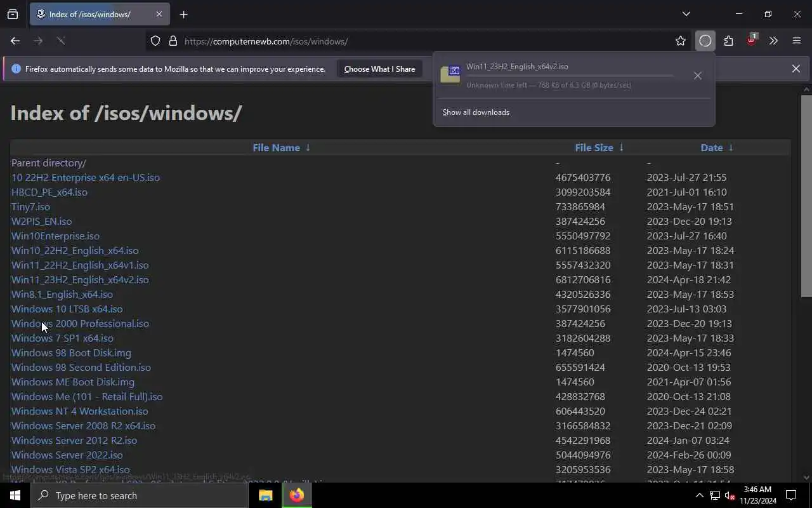Click Win11_23H2_English_x64v2.iso in list

click(80, 280)
